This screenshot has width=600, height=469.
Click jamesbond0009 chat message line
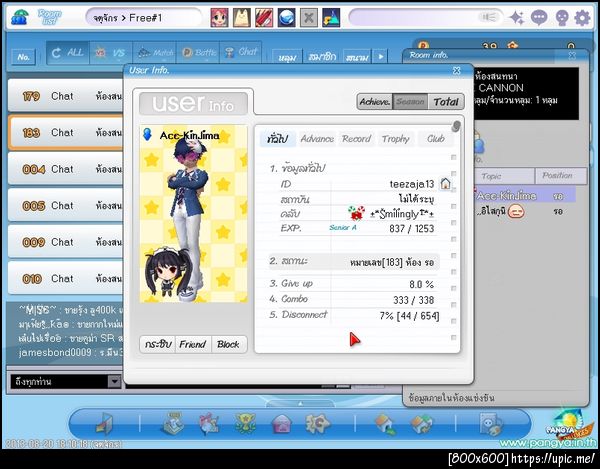(71, 352)
